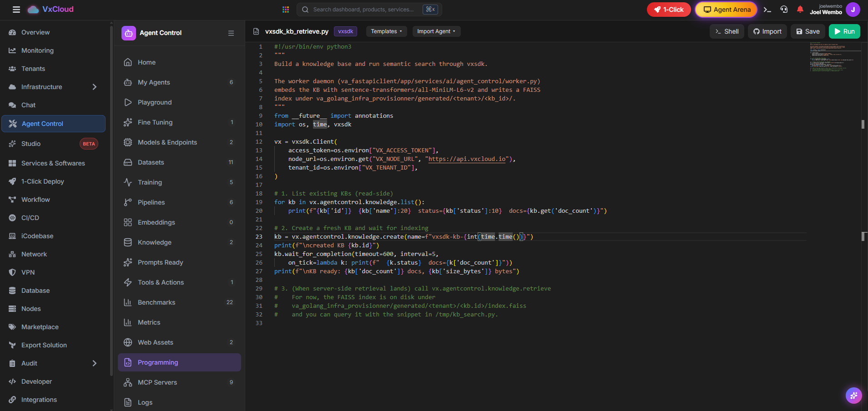Viewport: 868px width, 411px height.
Task: Click the Agent Control robot logo icon
Action: coord(129,33)
